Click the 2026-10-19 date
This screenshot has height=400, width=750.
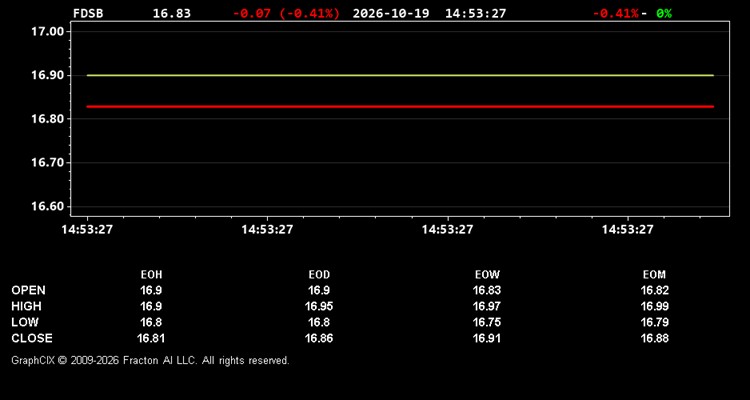click(x=391, y=13)
